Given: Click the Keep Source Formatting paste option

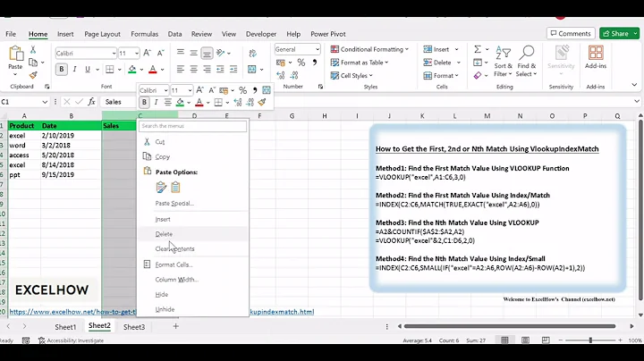Looking at the screenshot, I should [x=161, y=188].
